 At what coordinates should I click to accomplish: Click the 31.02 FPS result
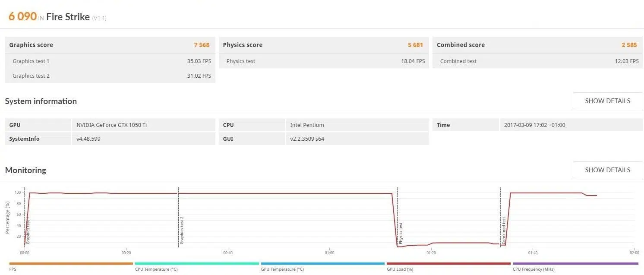(199, 76)
